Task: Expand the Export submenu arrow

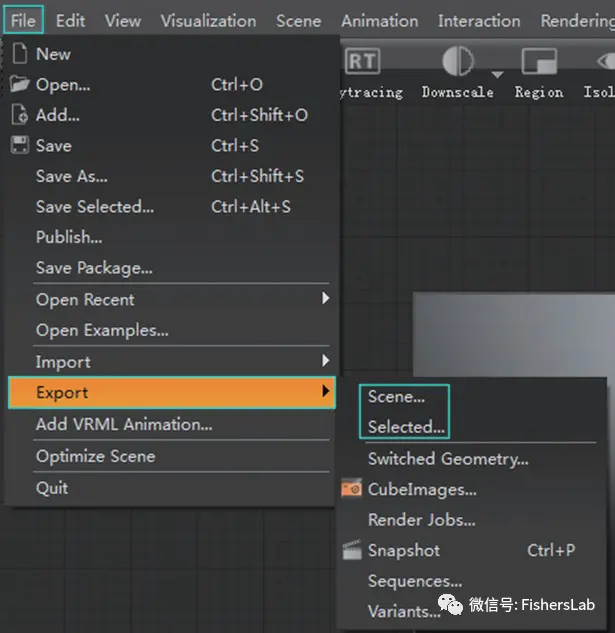Action: click(x=325, y=391)
